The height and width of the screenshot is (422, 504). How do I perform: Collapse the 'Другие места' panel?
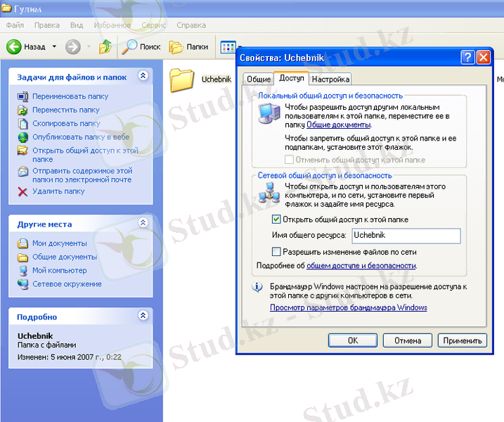(x=143, y=222)
